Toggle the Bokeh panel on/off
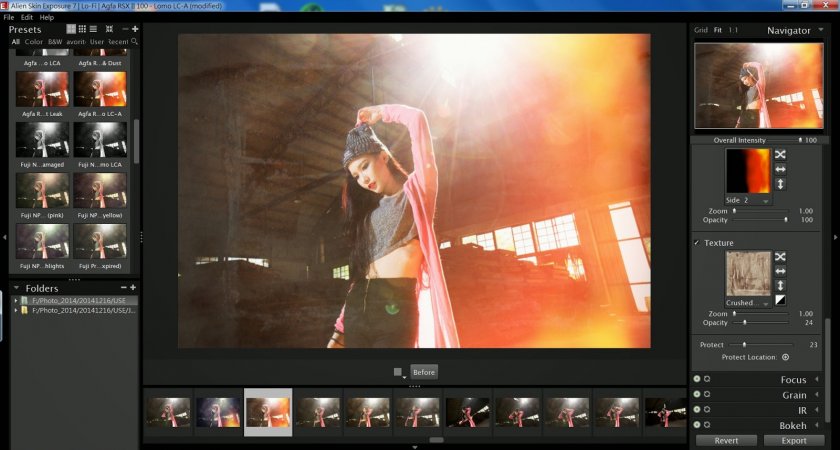840x450 pixels. tap(696, 425)
